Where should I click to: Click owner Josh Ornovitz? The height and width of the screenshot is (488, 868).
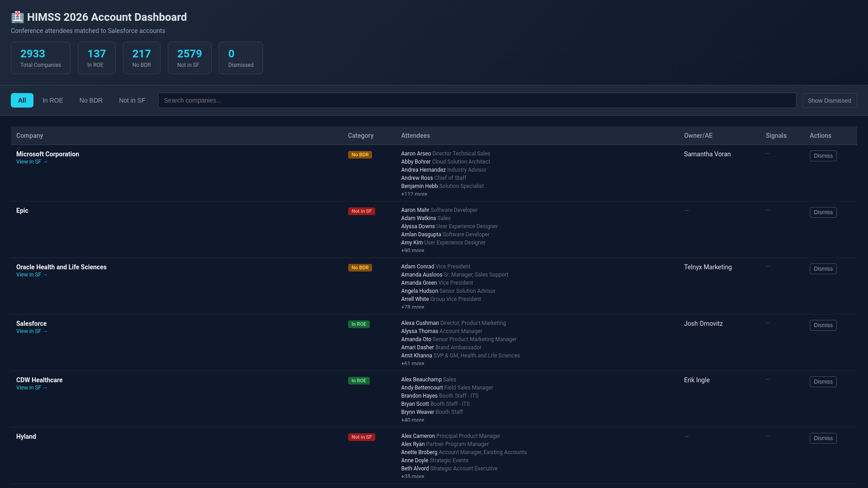(x=703, y=324)
